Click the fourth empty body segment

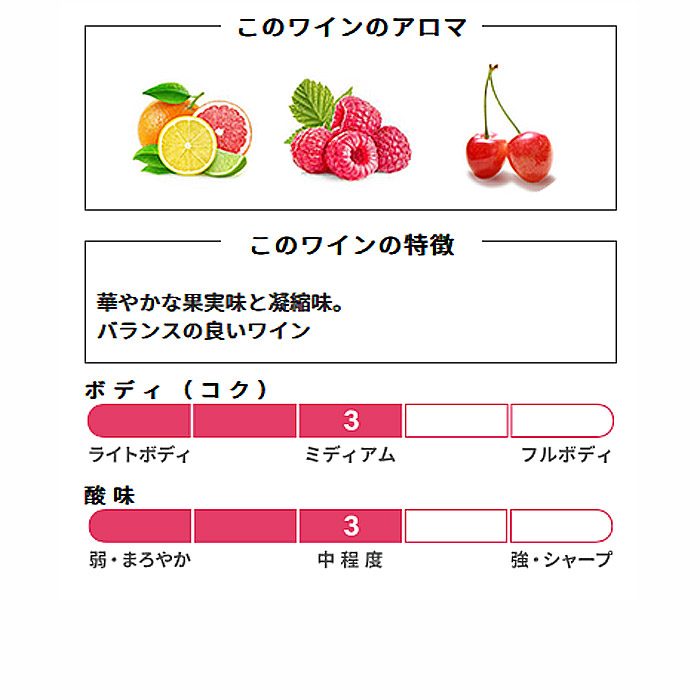(x=456, y=421)
